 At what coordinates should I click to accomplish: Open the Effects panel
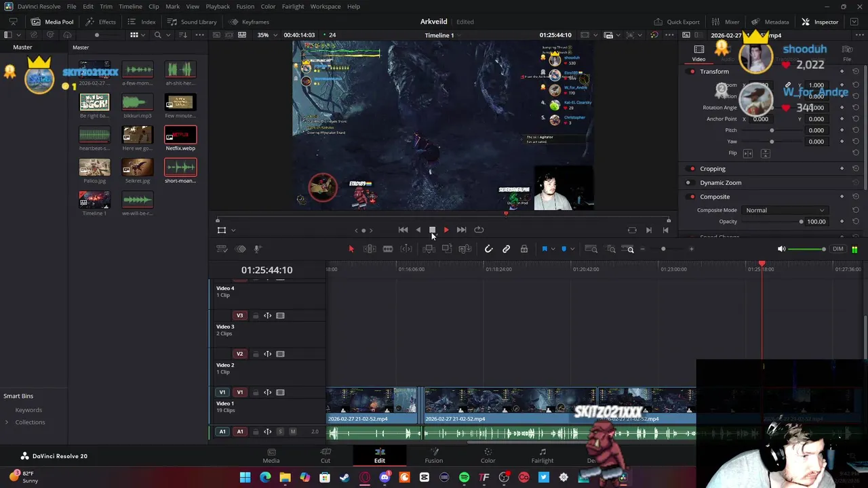[100, 22]
